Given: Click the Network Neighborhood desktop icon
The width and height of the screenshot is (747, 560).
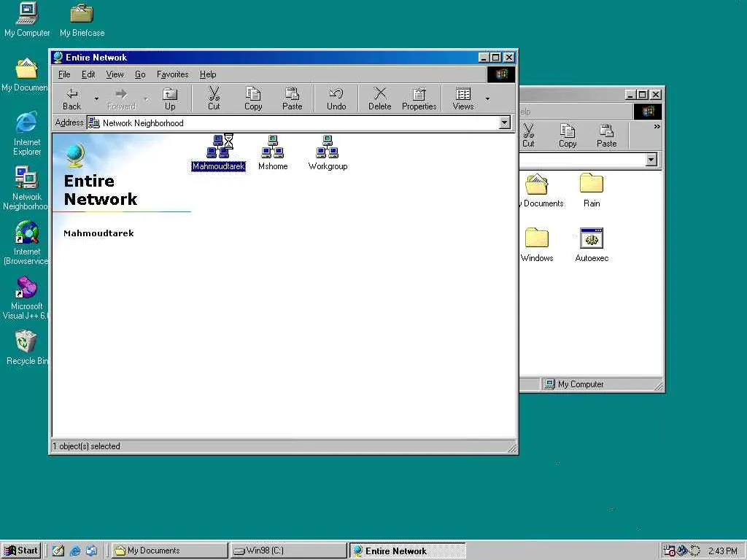Looking at the screenshot, I should [x=26, y=188].
